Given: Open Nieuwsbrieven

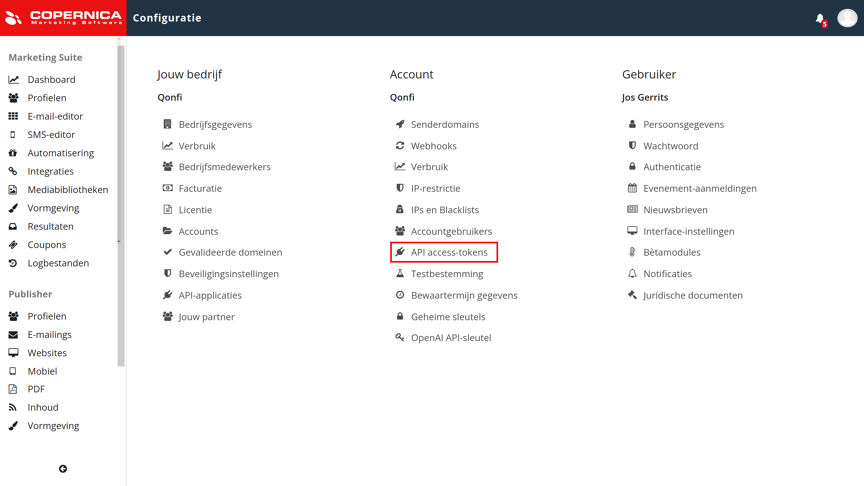Looking at the screenshot, I should [x=675, y=210].
